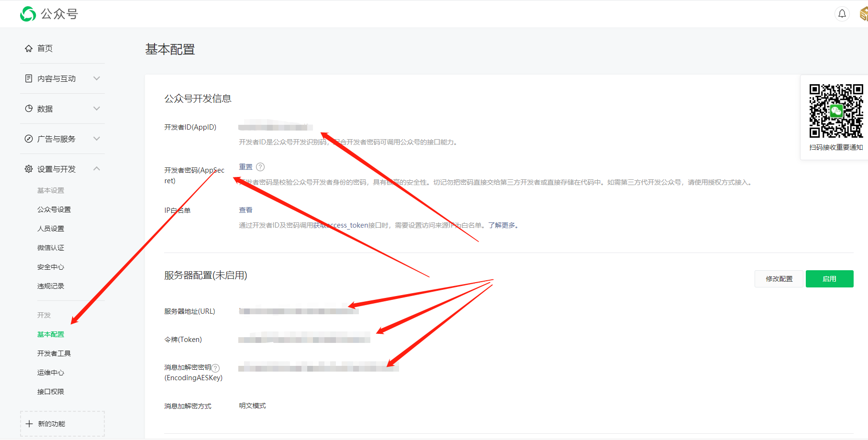Viewport: 868px width, 440px height.
Task: Collapse the 设置与开发 menu chevron
Action: click(97, 168)
